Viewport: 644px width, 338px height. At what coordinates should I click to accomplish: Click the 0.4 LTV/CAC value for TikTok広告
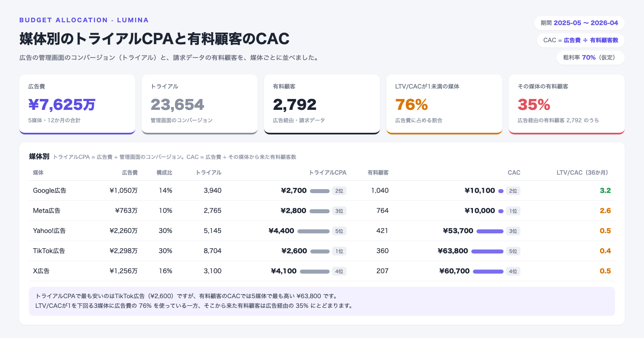[605, 251]
